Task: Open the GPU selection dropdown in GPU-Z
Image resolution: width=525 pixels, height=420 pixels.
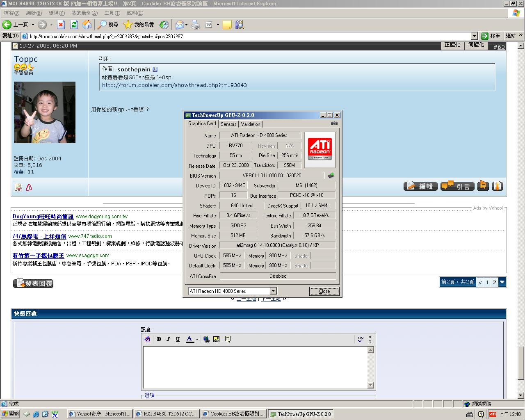Action: coord(274,291)
